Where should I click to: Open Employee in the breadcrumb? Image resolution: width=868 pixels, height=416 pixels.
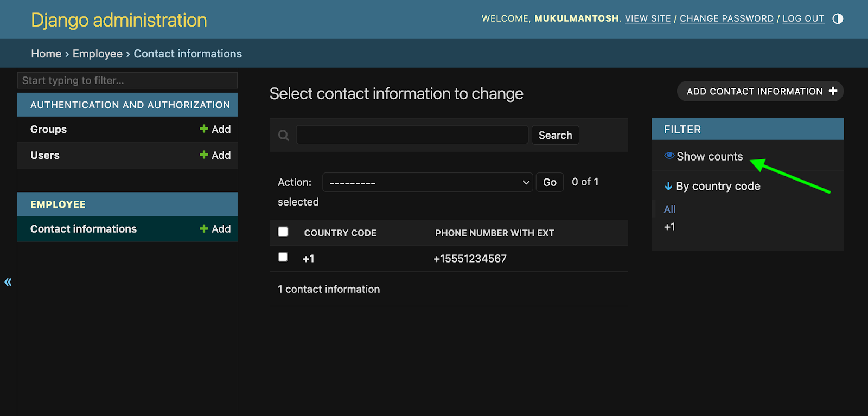pos(98,54)
